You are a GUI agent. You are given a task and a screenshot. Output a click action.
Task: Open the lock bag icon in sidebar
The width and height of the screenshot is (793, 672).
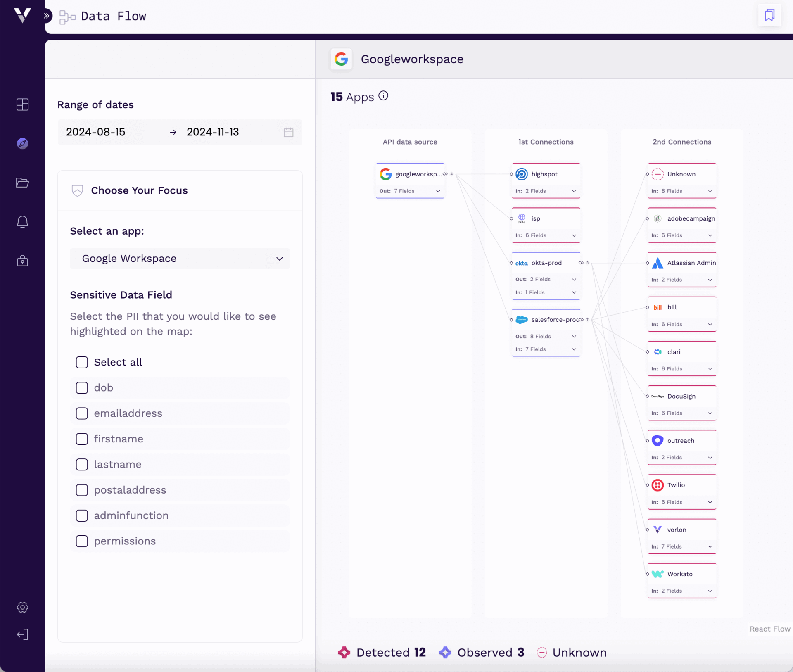(x=22, y=261)
